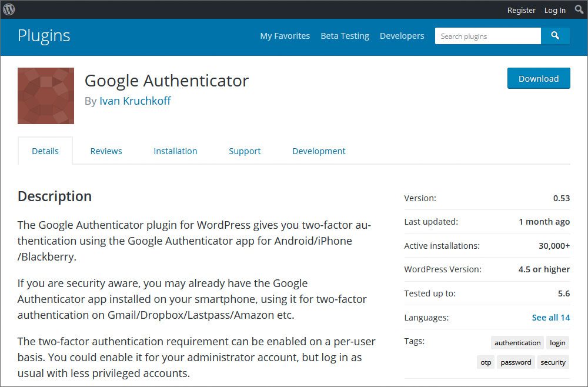
Task: Click the Google Authenticator plugin icon
Action: pos(45,95)
